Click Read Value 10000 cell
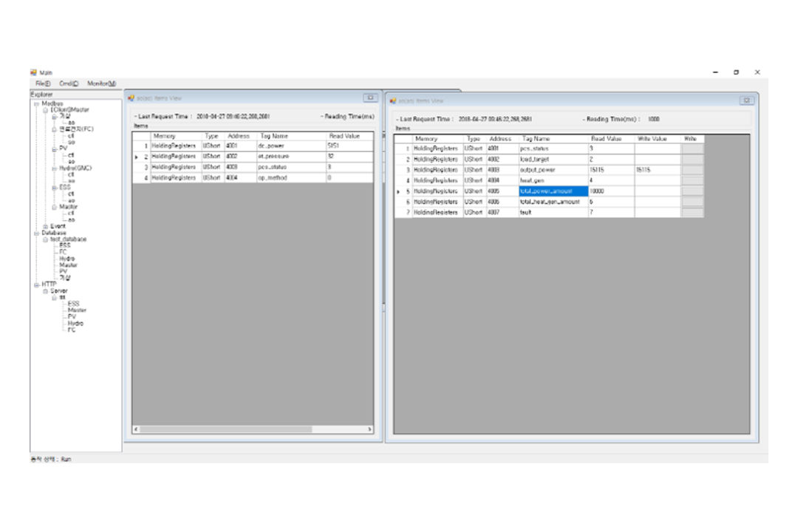This screenshot has width=798, height=532. (611, 191)
